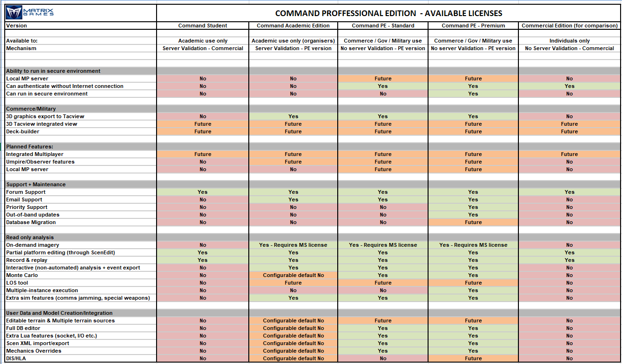Select the Command Professional Edition title cell
The height and width of the screenshot is (364, 622).
389,13
